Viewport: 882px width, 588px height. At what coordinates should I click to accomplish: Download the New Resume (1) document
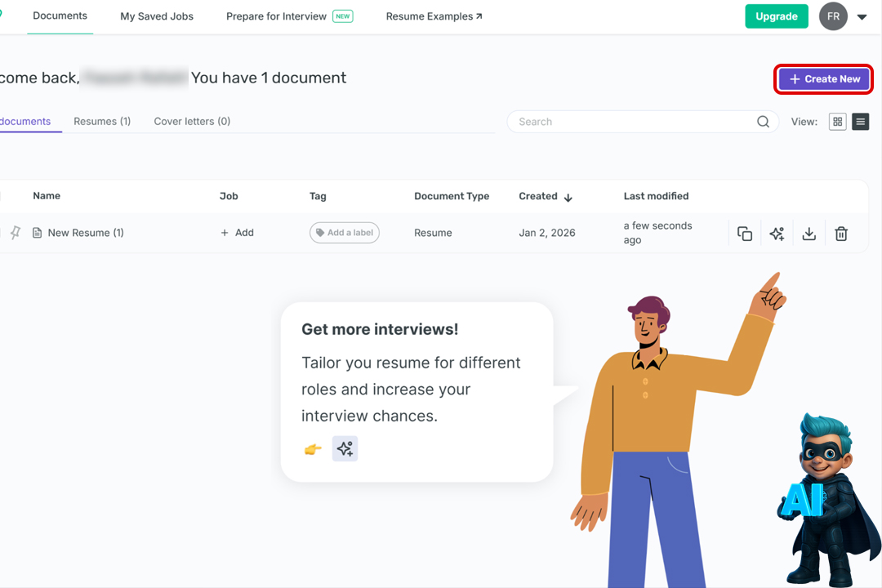tap(808, 234)
